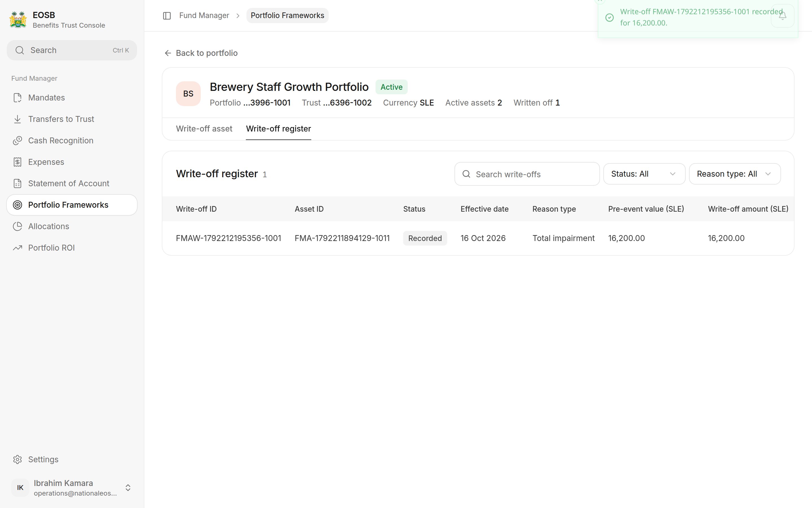Click the Active assets 2 count
Viewport: 812px width, 508px height.
point(473,103)
